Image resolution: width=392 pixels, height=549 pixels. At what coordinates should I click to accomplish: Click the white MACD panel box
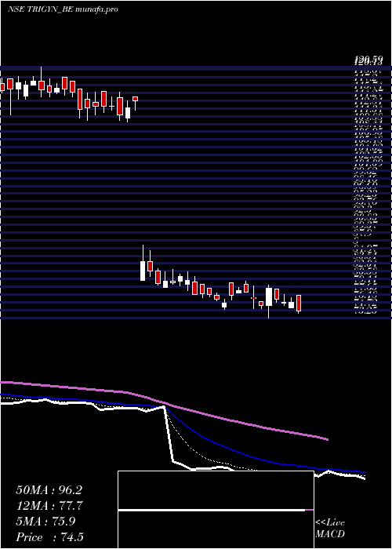[x=216, y=510]
